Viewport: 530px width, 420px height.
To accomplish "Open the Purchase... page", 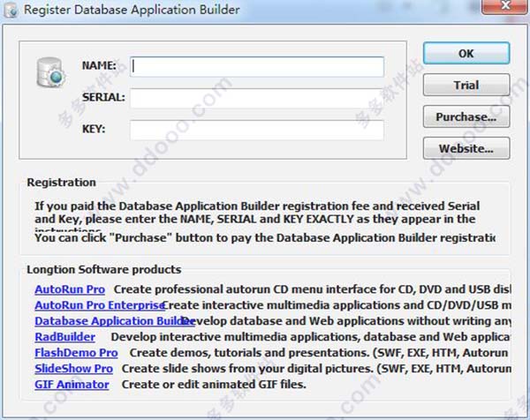I will pos(466,116).
